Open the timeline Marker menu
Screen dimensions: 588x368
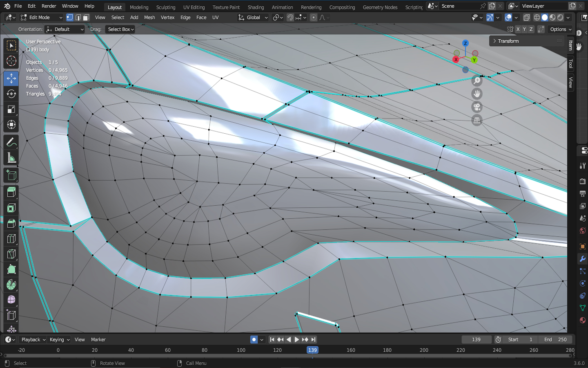click(98, 340)
